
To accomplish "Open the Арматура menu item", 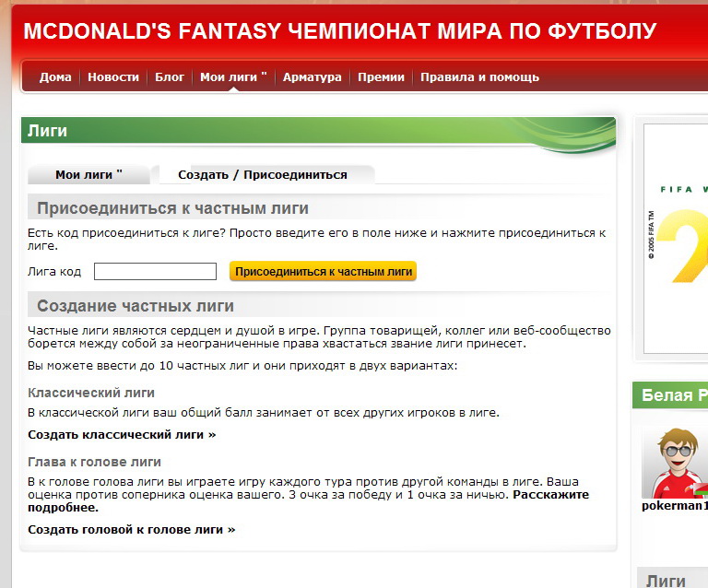I will [312, 77].
